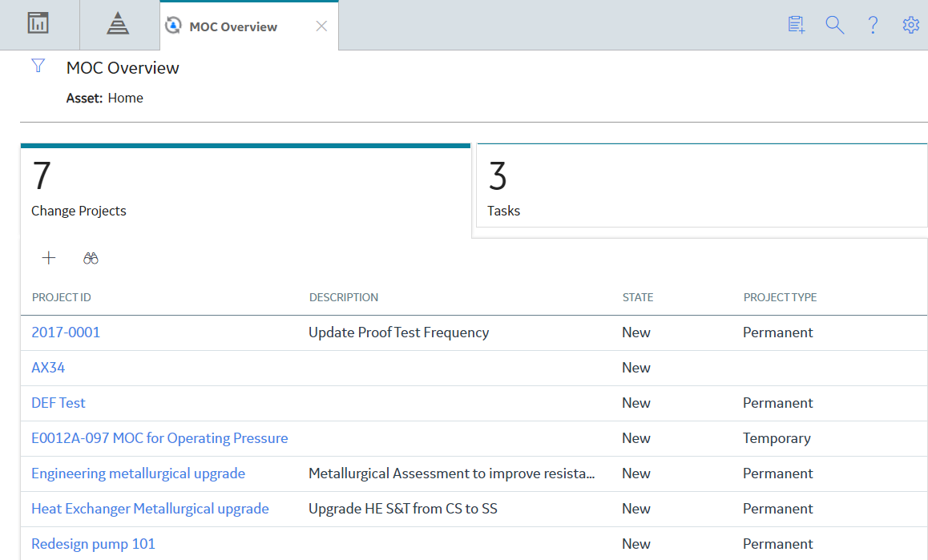The height and width of the screenshot is (560, 928).
Task: Click 'New' state in AX34 row
Action: tap(636, 368)
